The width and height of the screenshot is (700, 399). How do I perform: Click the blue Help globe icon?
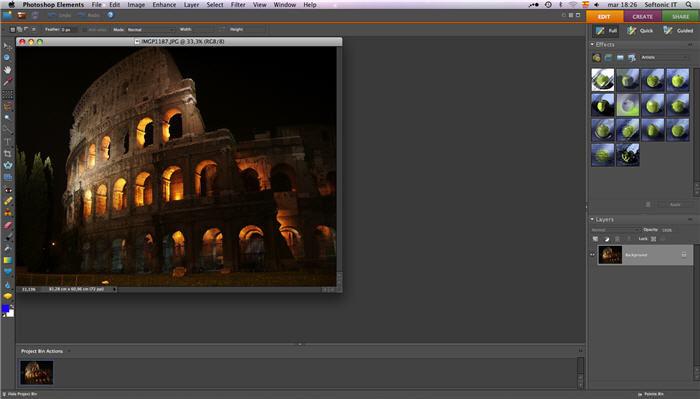point(110,15)
